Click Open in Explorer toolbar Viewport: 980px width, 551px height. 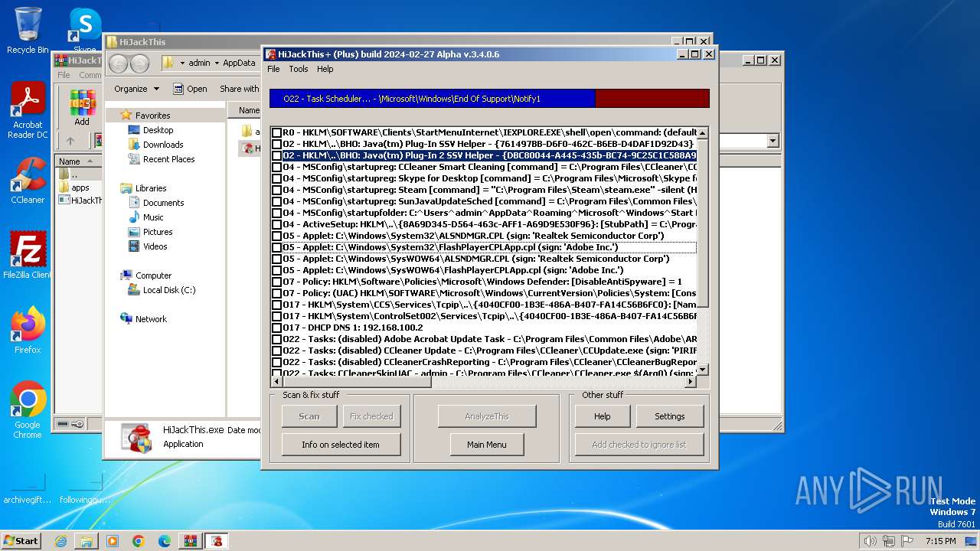(191, 89)
